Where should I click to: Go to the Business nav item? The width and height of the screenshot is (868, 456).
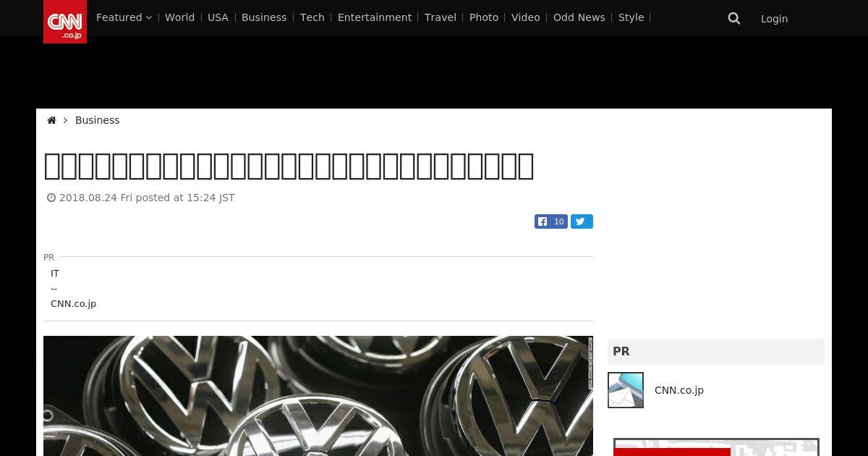tap(264, 17)
